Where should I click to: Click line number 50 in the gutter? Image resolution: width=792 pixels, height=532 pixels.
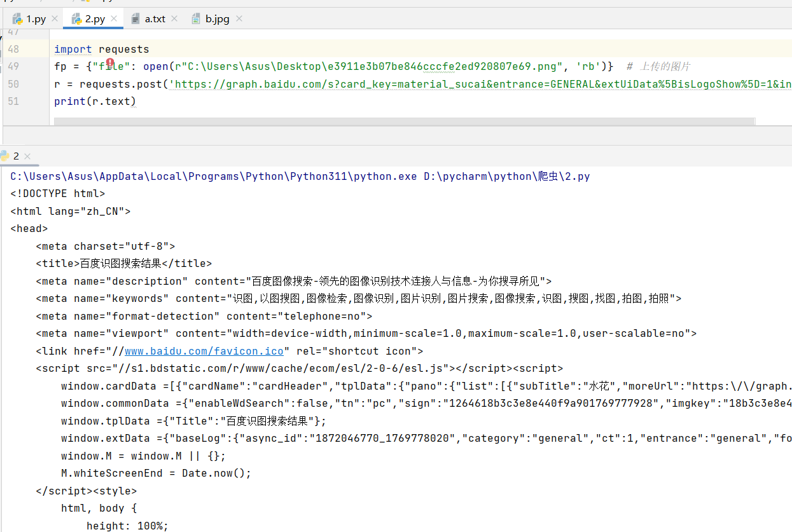pyautogui.click(x=13, y=84)
